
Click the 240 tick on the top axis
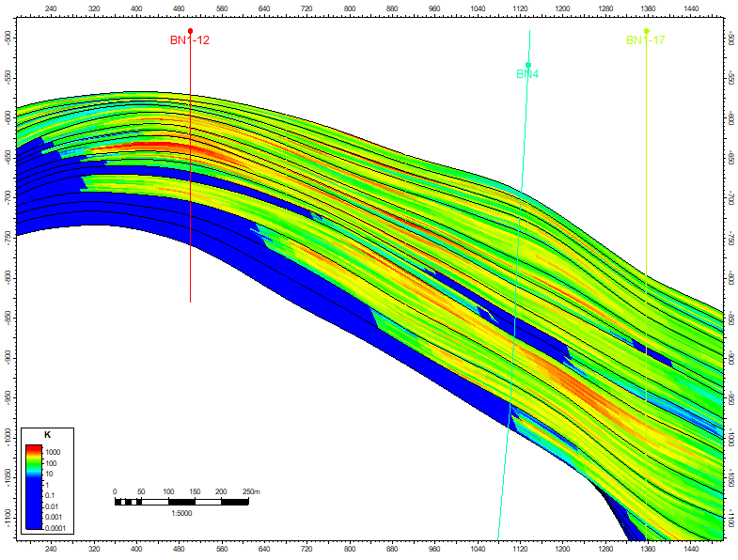point(51,7)
